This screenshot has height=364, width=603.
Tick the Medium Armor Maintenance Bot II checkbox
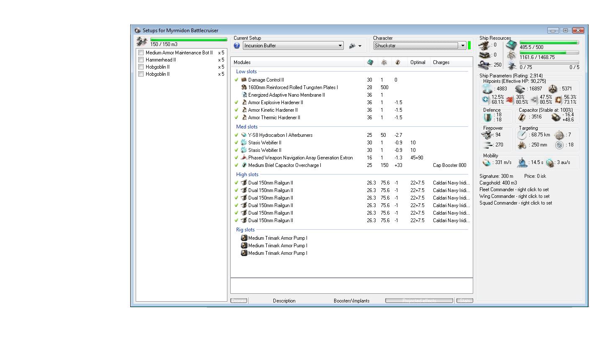coord(141,53)
